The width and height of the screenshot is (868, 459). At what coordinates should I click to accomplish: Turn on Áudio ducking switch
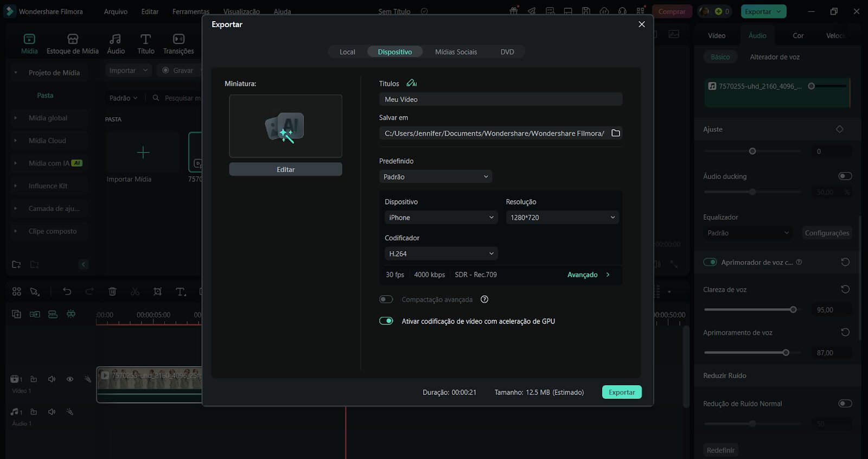tap(845, 176)
